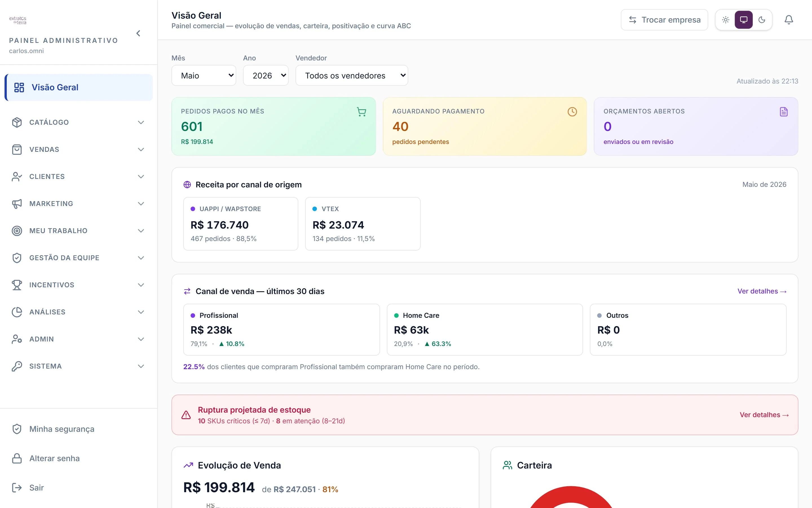Viewport: 812px width, 508px height.
Task: Click the red Carteira donut chart
Action: pos(571,497)
